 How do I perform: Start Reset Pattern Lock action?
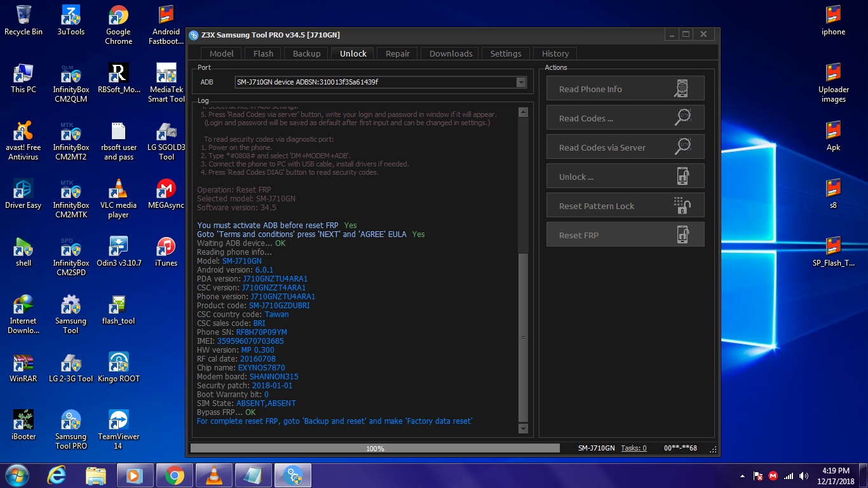click(x=625, y=205)
